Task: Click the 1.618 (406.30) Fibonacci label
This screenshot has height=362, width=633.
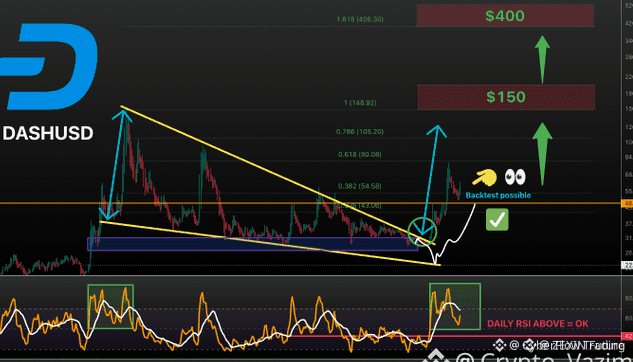Action: coord(360,19)
